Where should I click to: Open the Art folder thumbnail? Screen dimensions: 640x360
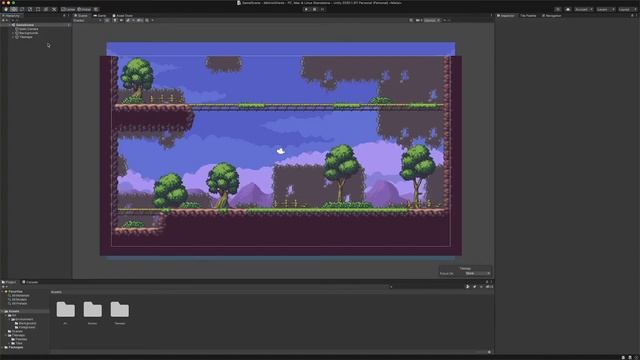66,310
